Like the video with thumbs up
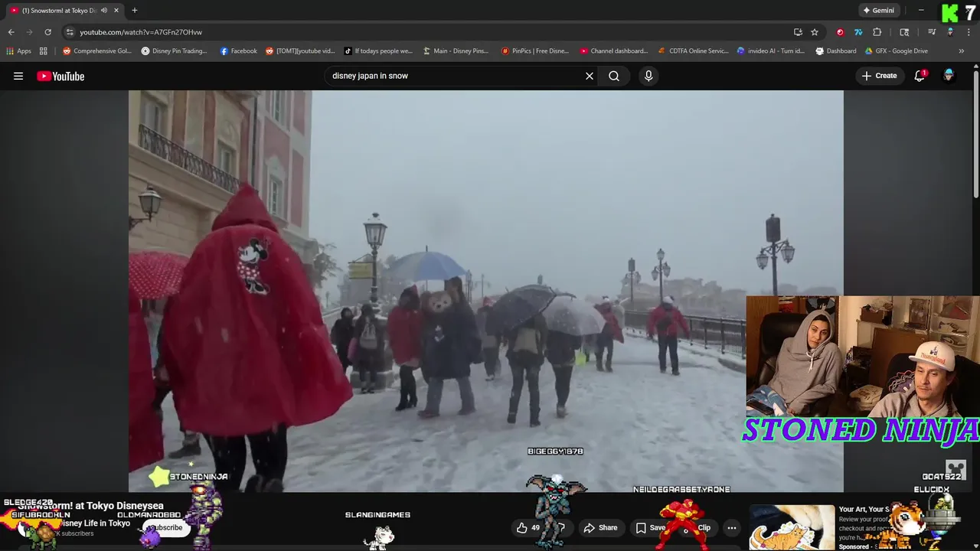Screen dimensions: 980x551 pos(528,527)
